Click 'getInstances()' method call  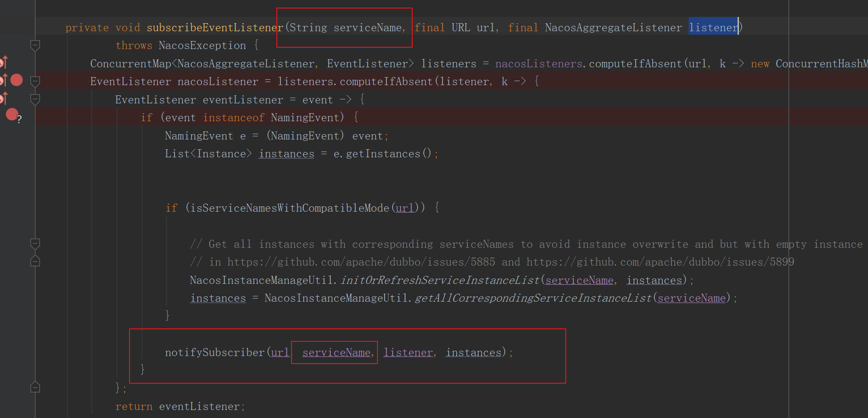point(389,154)
